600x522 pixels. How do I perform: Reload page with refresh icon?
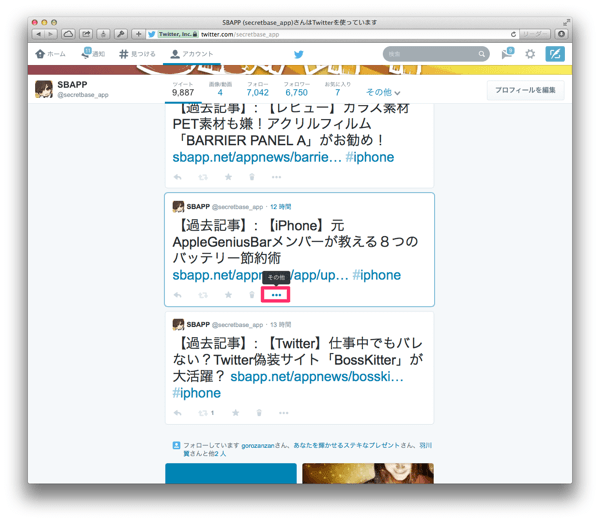[514, 34]
